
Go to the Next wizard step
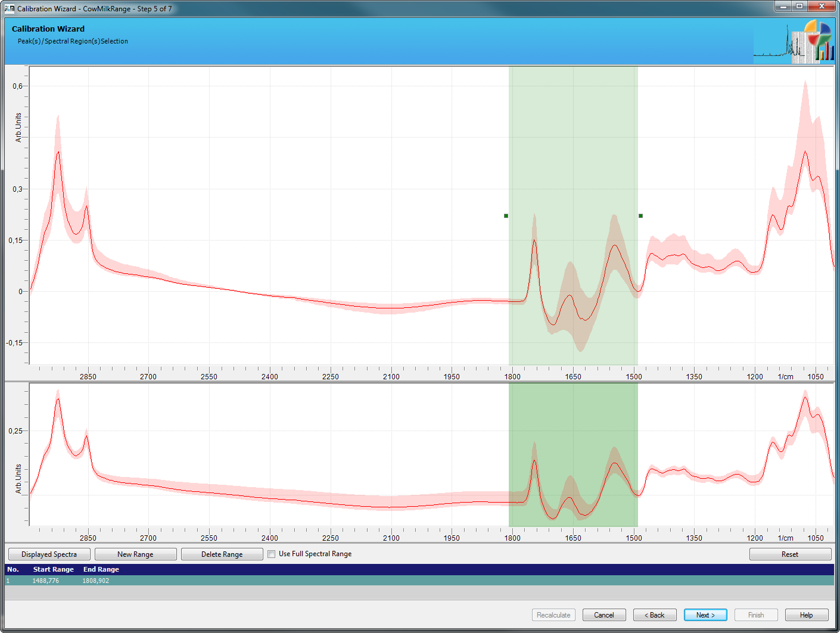705,615
